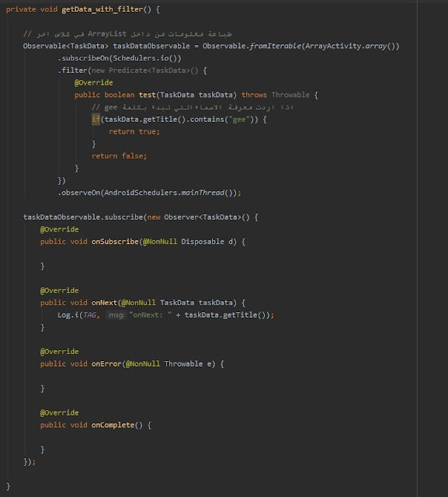The image size is (448, 497).
Task: Click taskDataObservable.subscribe line
Action: click(x=141, y=217)
